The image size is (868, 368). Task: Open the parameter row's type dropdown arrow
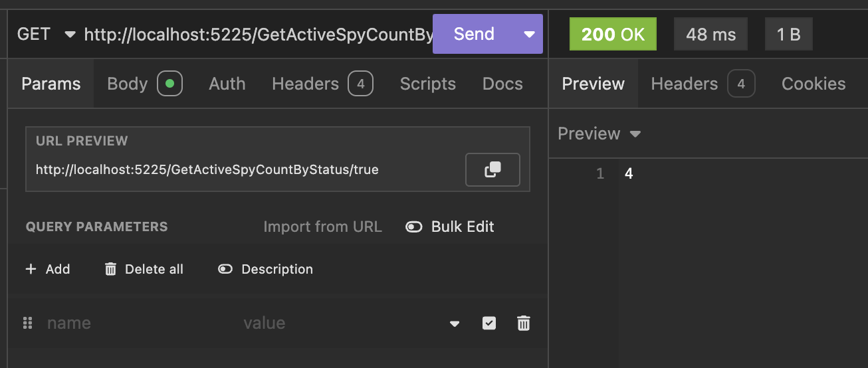click(455, 323)
